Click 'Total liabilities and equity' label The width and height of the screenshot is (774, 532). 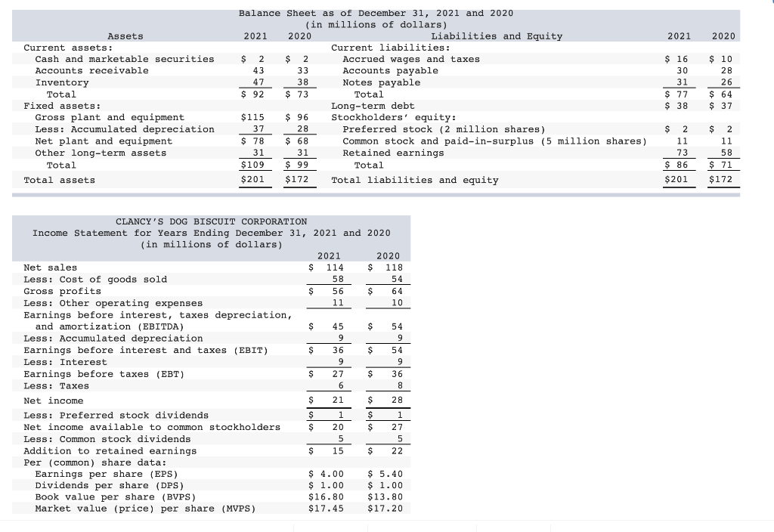pos(415,180)
